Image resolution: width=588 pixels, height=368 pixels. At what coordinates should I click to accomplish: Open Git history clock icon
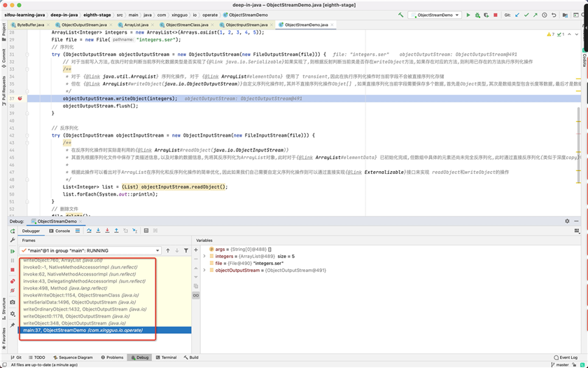(x=545, y=15)
